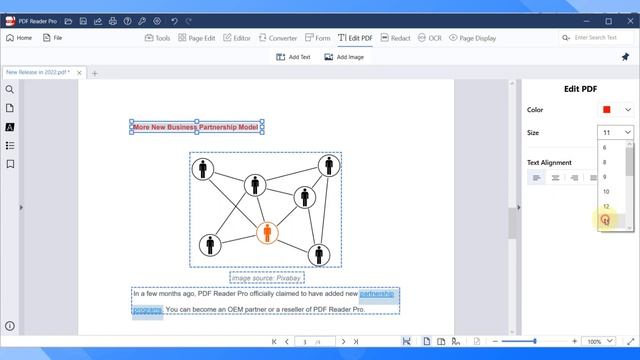
Task: Switch to single page view
Action: (x=427, y=342)
